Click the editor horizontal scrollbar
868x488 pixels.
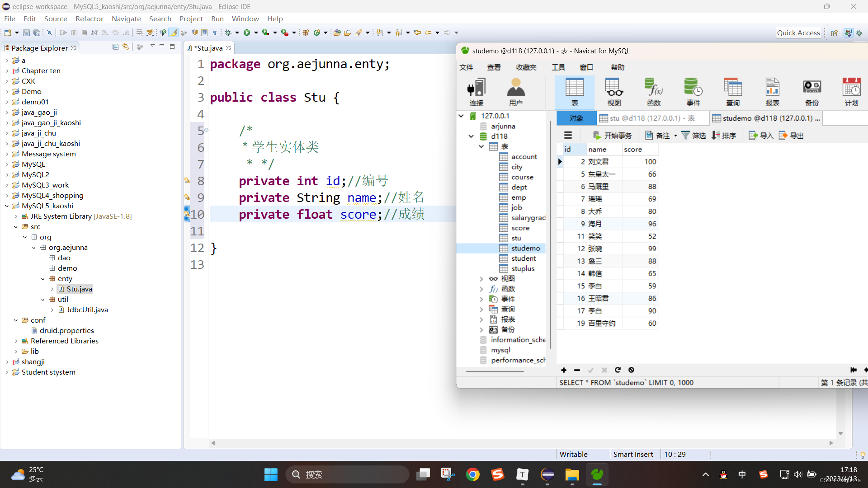tap(522, 443)
